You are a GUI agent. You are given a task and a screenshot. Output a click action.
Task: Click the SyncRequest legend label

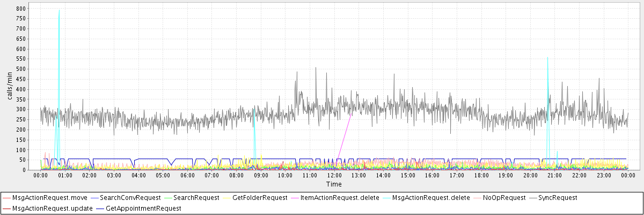(x=558, y=198)
